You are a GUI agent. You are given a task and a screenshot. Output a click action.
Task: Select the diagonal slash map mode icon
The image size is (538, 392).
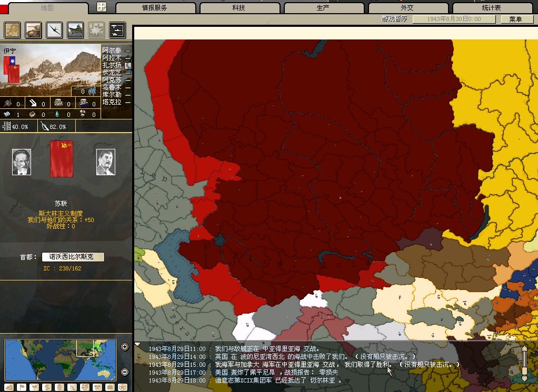72,387
